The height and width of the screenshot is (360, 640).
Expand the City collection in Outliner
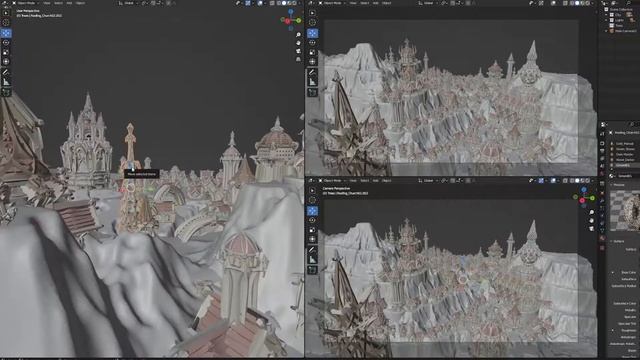pos(607,14)
